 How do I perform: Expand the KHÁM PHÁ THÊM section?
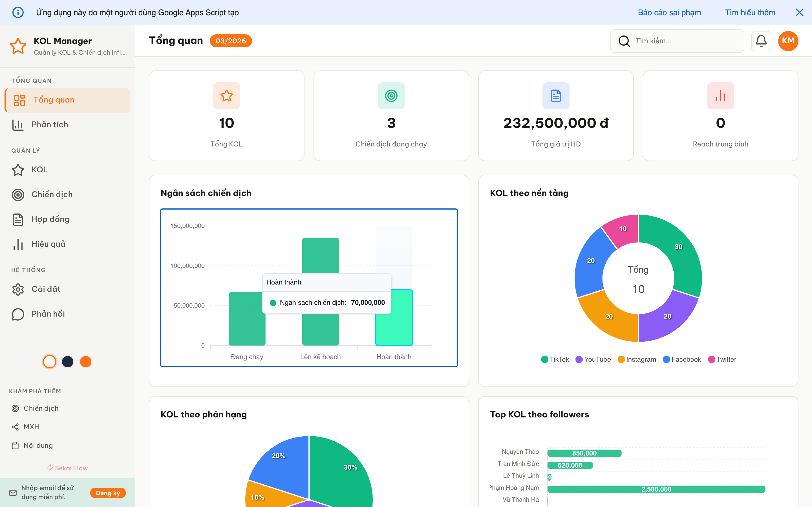tap(35, 391)
